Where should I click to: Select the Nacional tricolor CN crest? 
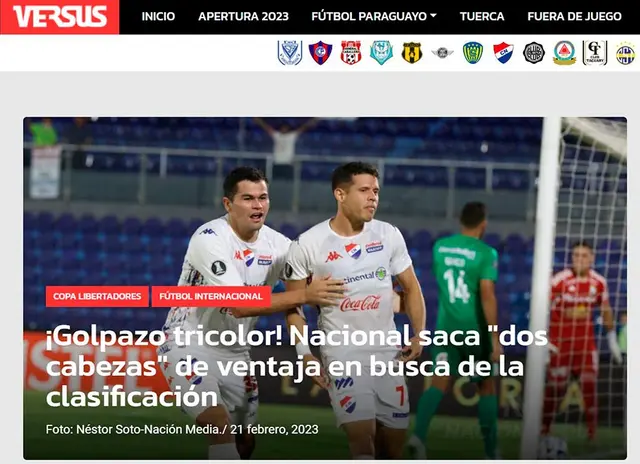[x=503, y=53]
